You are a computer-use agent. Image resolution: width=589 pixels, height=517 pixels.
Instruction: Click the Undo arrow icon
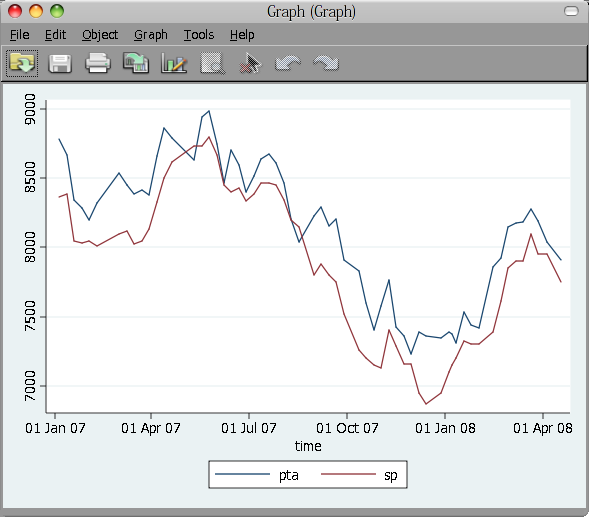[x=288, y=63]
